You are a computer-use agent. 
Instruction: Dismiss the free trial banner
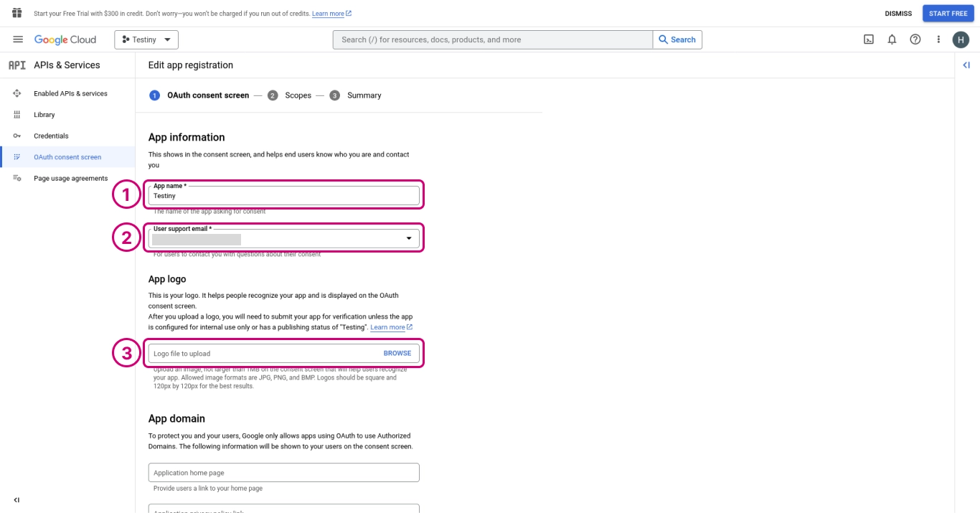(x=898, y=14)
